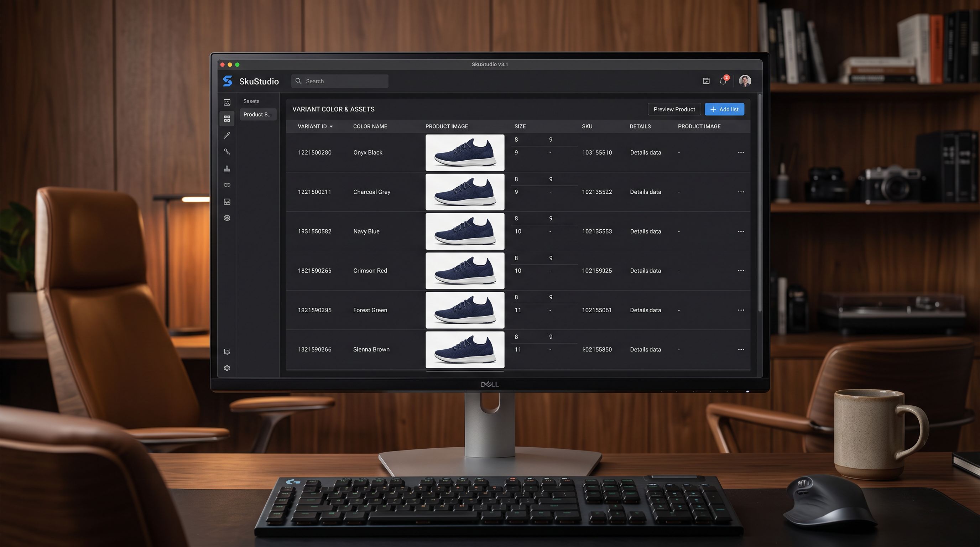Select variant ID 1221500211
This screenshot has height=547, width=980.
pos(314,192)
